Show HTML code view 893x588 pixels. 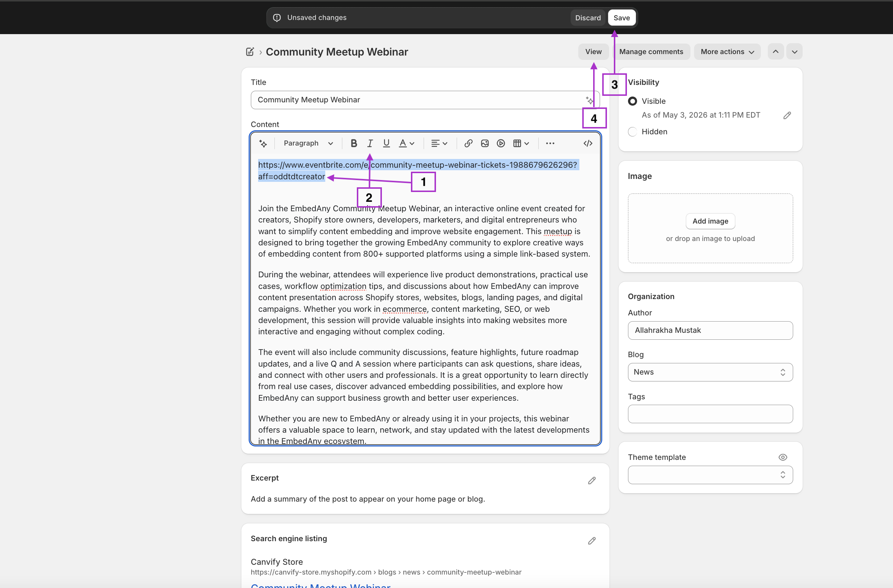[x=588, y=143]
